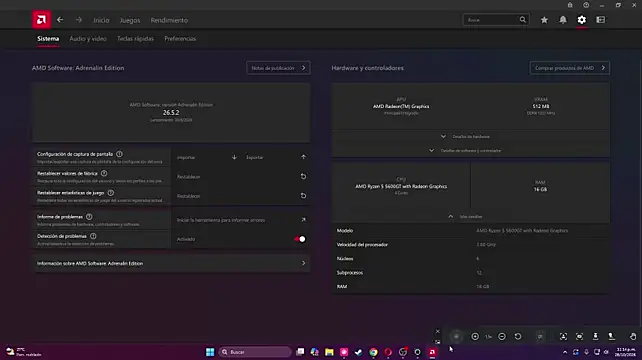Open settings with the gear icon
Image resolution: width=642 pixels, height=360 pixels.
point(582,20)
